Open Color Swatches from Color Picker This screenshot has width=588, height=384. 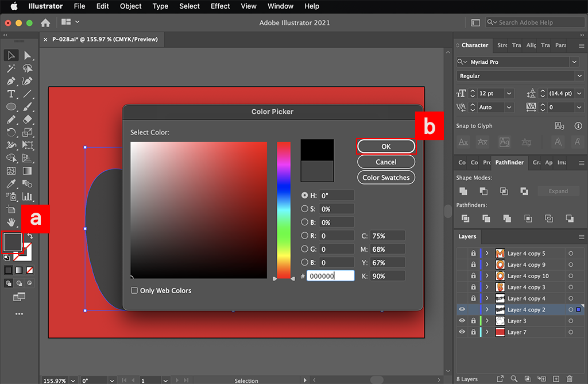(x=386, y=178)
